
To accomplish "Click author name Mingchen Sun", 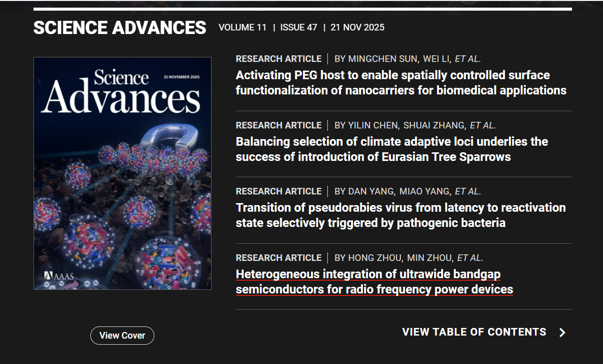I will coord(383,59).
